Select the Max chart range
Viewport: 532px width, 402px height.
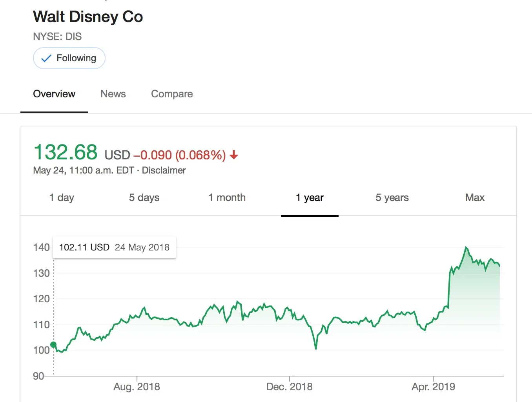(475, 197)
